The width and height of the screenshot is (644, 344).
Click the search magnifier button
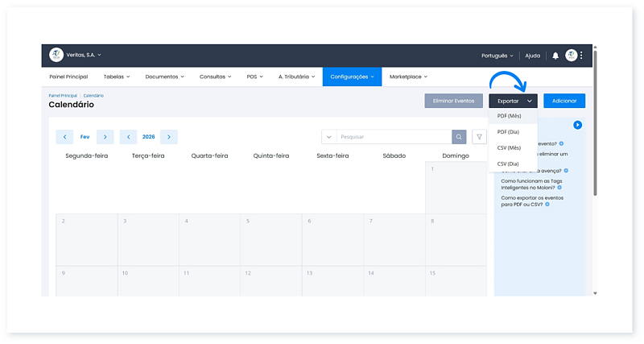459,137
